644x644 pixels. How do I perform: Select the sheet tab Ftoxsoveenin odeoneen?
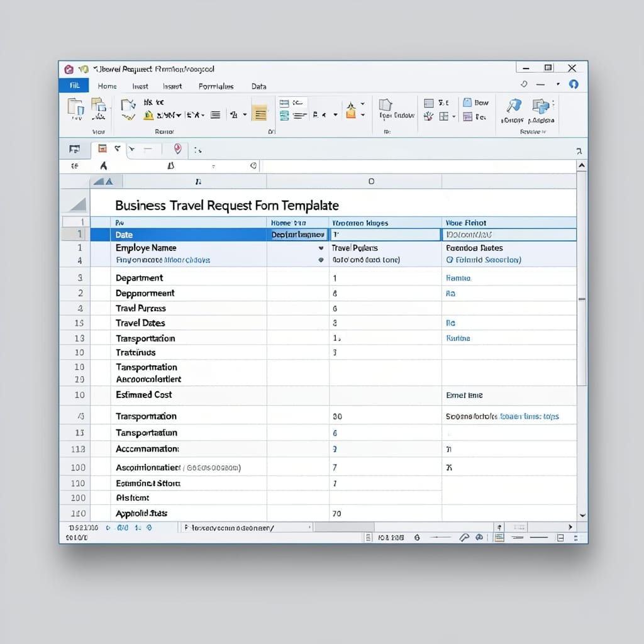click(x=229, y=528)
